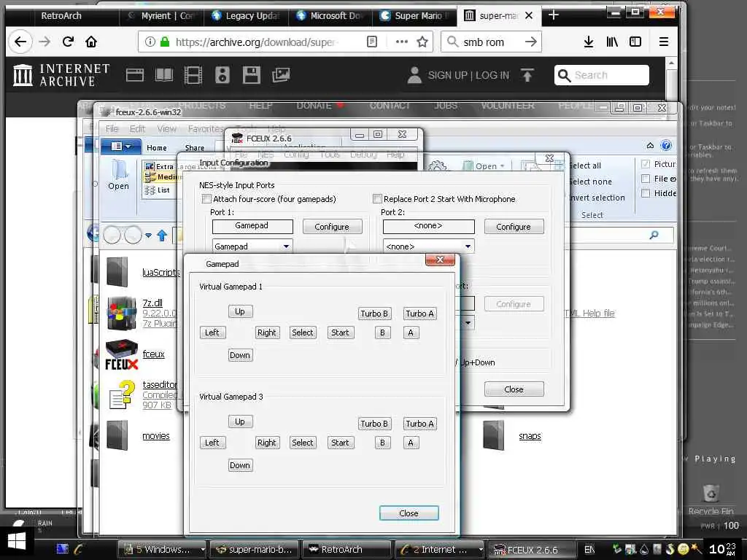The height and width of the screenshot is (560, 747).
Task: Click the FCEUX 2.6.6 taskbar button
Action: (532, 549)
